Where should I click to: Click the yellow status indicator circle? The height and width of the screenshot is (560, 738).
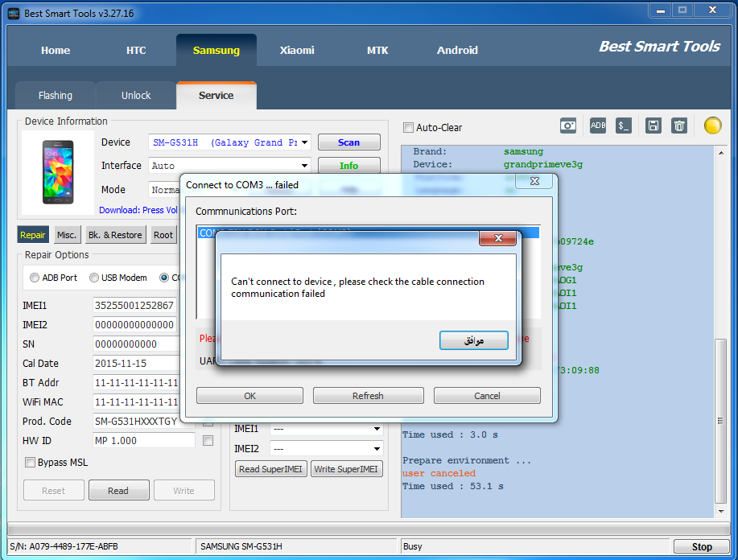click(x=712, y=126)
